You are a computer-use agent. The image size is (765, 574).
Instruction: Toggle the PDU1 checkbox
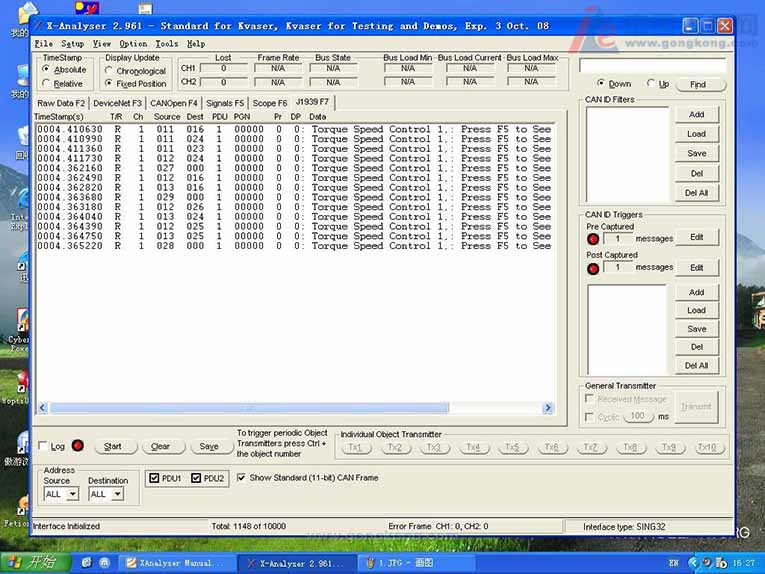point(154,478)
